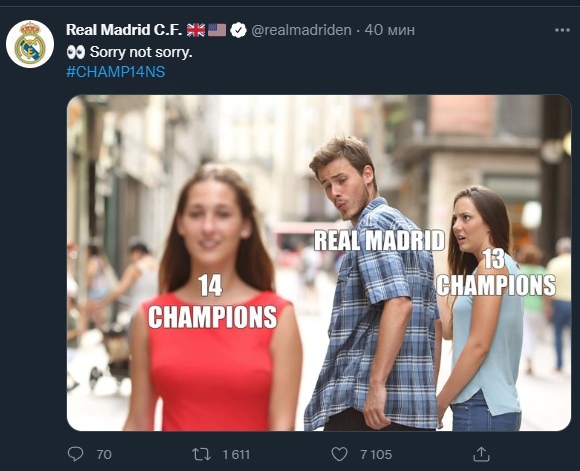
Task: Open the #CHAMP14NS hashtag
Action: point(116,71)
